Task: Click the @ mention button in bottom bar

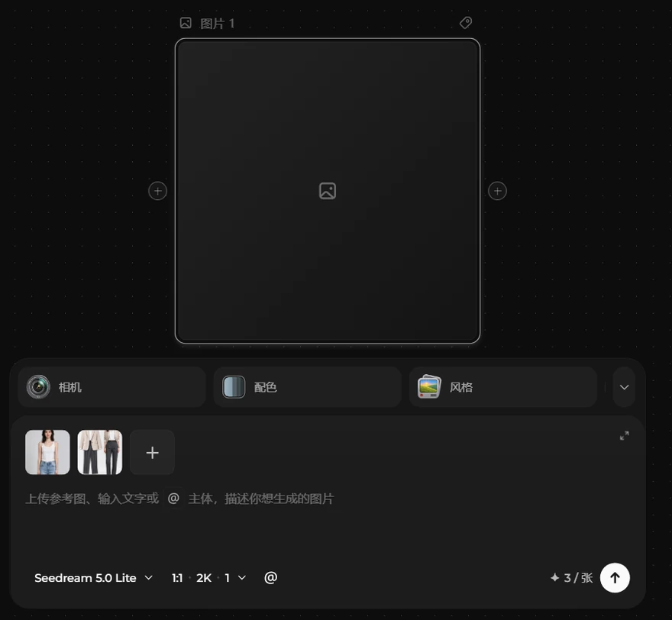Action: click(271, 577)
